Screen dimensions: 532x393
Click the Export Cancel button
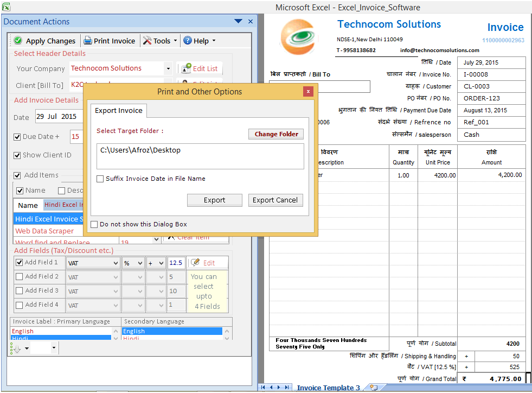275,200
